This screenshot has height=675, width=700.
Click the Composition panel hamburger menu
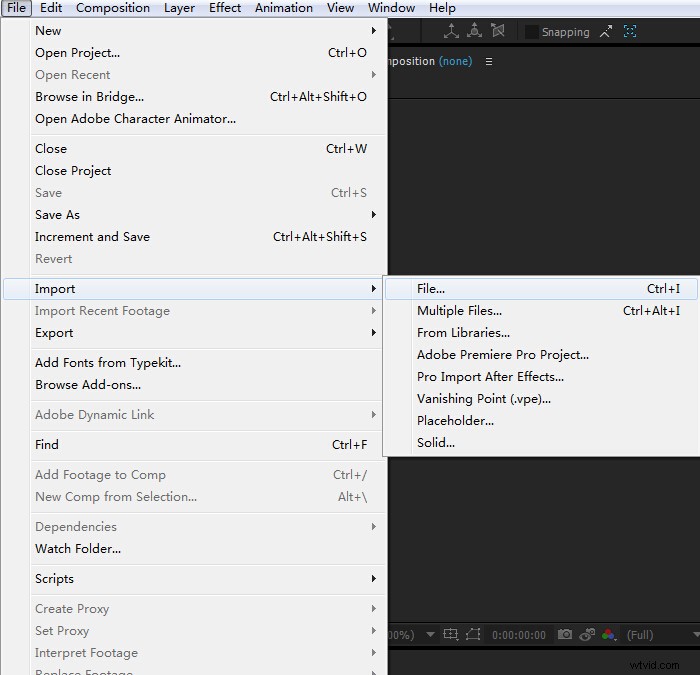[x=489, y=61]
